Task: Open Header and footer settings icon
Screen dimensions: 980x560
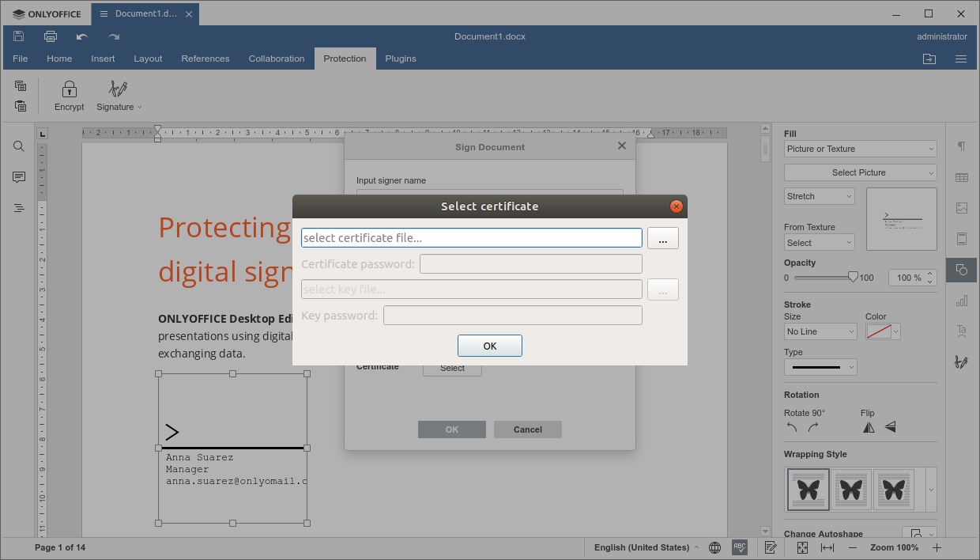Action: (x=962, y=239)
